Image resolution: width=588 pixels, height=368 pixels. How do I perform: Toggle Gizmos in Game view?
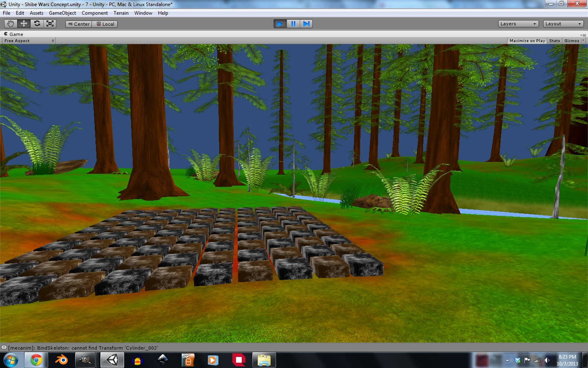(572, 40)
